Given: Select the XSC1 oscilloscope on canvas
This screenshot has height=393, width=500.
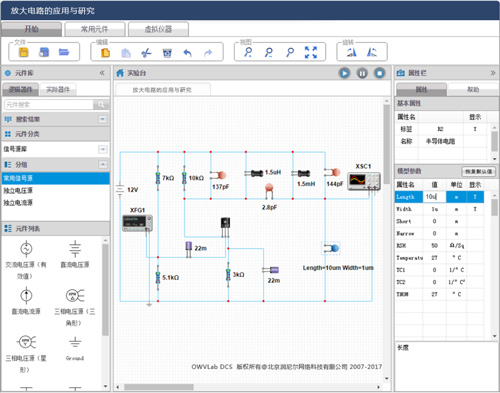Looking at the screenshot, I should click(x=364, y=181).
